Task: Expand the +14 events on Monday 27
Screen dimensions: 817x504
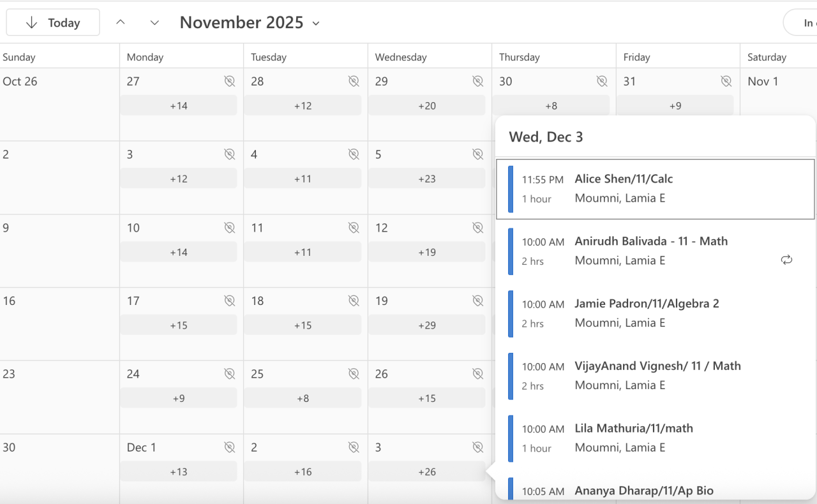Action: tap(179, 106)
